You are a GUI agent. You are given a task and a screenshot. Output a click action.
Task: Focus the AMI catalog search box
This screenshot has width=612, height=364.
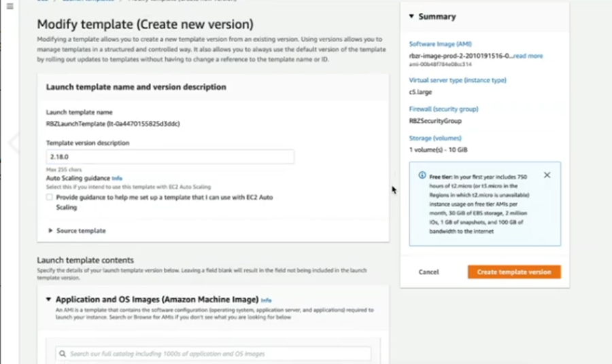[x=216, y=354]
